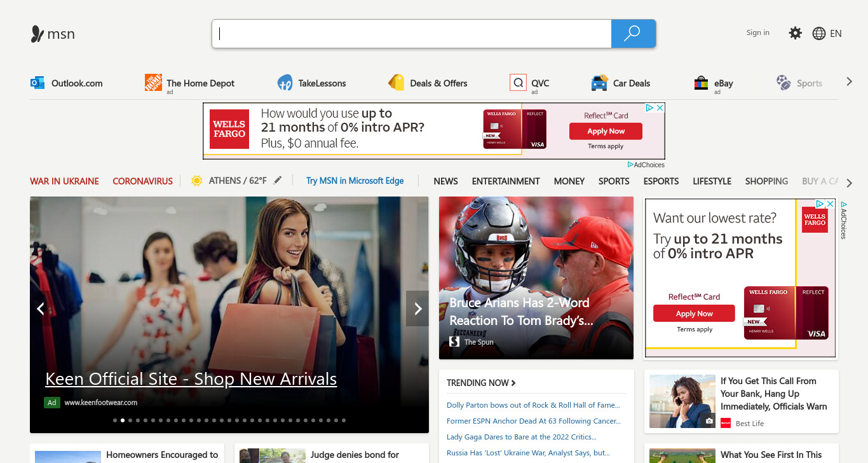Image resolution: width=868 pixels, height=463 pixels.
Task: Click Try MSN in Microsoft Edge link
Action: pyautogui.click(x=355, y=181)
